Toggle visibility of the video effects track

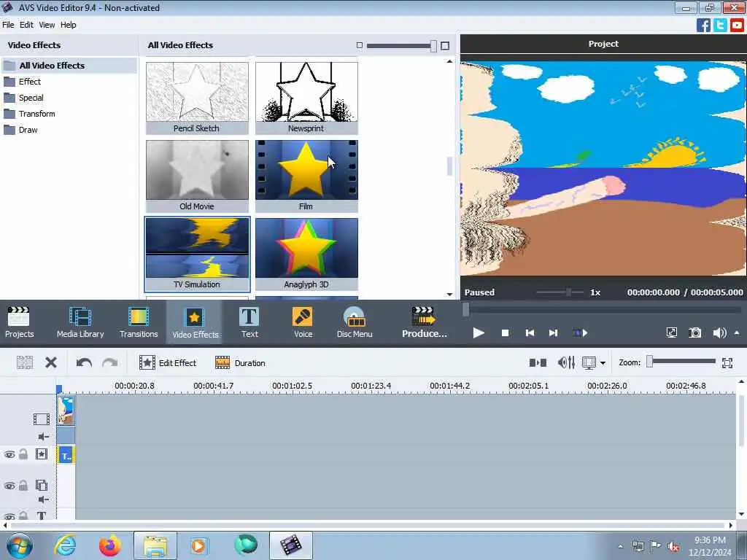coord(9,455)
